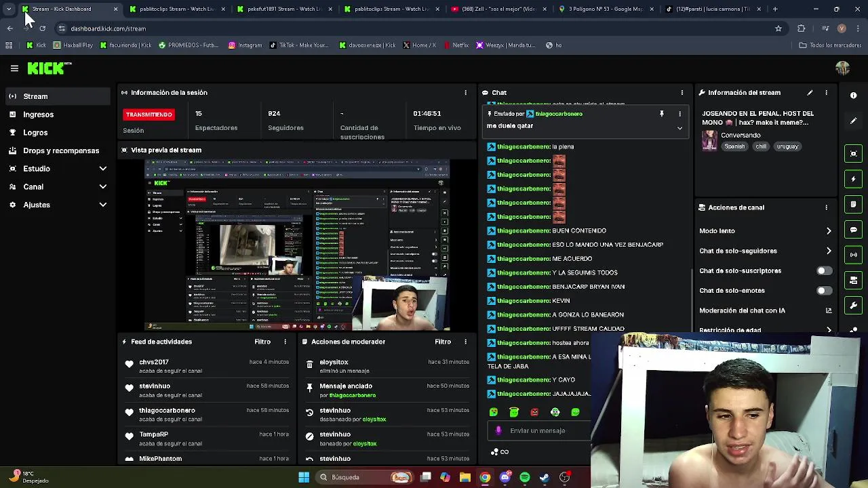The height and width of the screenshot is (488, 868).
Task: Click the Kick logo in the header
Action: tap(49, 68)
